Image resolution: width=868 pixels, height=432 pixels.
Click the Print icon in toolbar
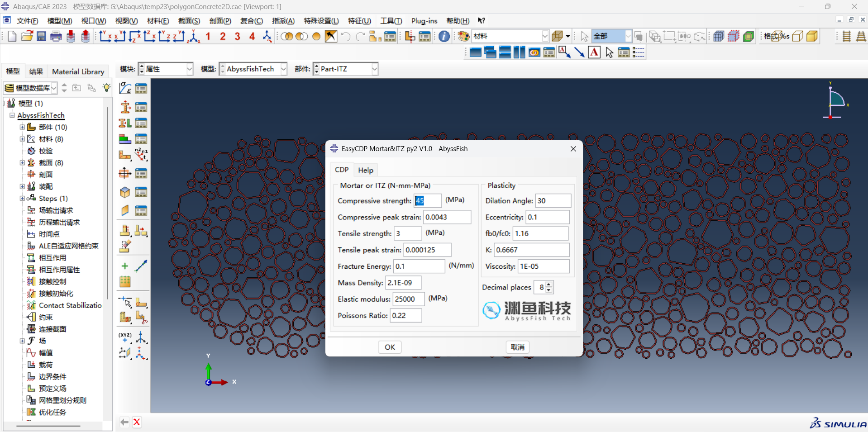point(56,36)
